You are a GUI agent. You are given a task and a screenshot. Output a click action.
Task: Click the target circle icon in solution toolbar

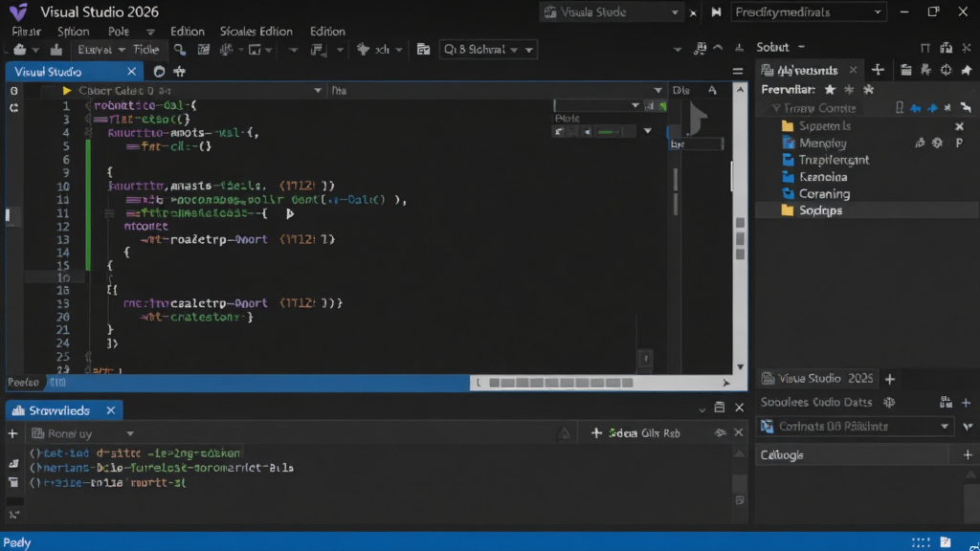(946, 70)
